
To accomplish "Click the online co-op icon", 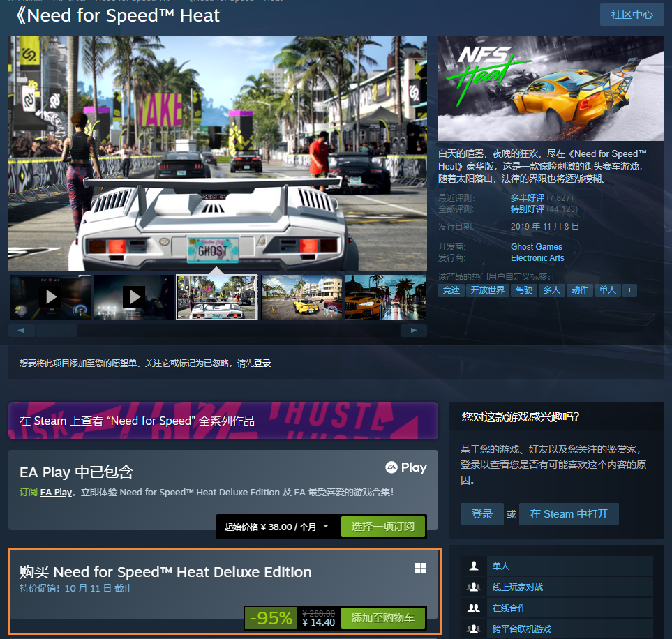I will (474, 608).
